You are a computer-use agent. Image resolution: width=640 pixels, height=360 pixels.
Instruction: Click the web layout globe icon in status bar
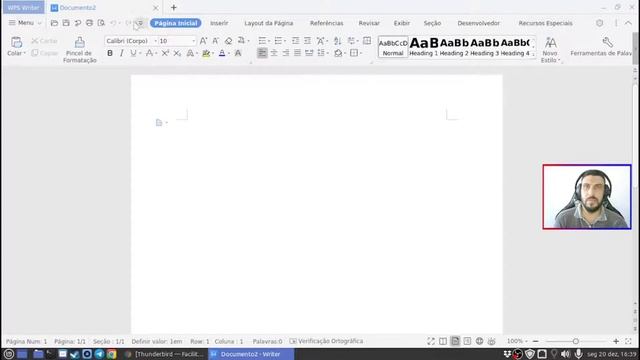click(479, 341)
